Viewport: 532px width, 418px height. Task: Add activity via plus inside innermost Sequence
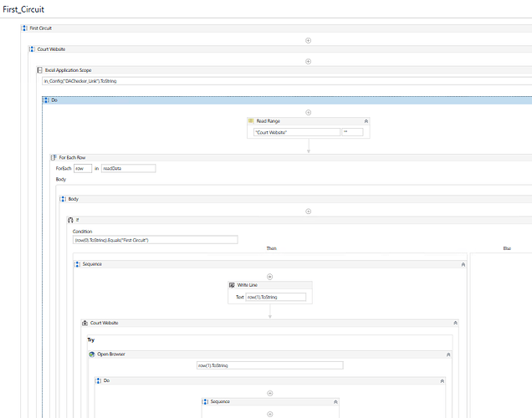(269, 415)
